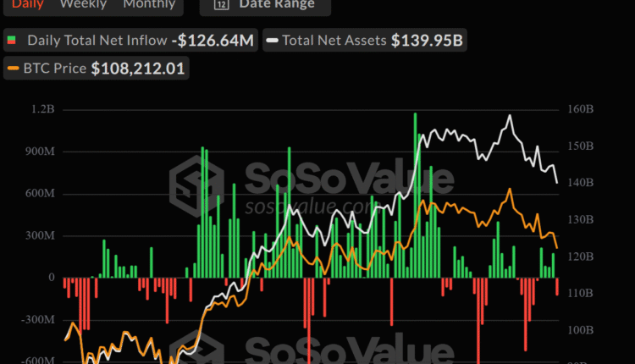Click the white Total Net Assets legend marker
Viewport: 635px width, 364px height.
point(272,40)
